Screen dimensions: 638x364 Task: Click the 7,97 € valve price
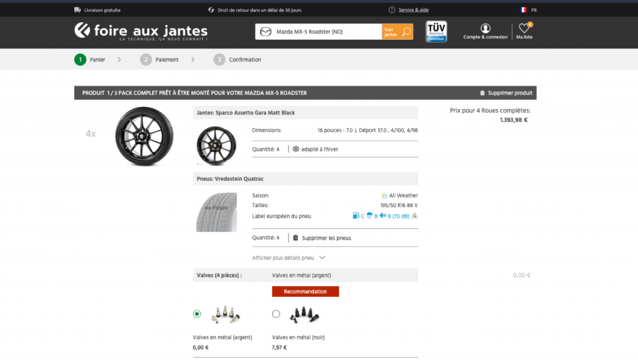click(x=279, y=348)
